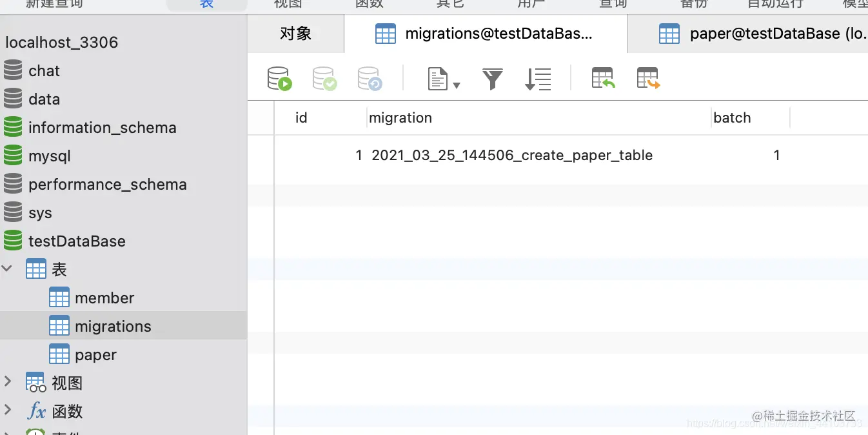The image size is (868, 435).
Task: Click the paper table grid icon in sidebar
Action: tap(59, 354)
